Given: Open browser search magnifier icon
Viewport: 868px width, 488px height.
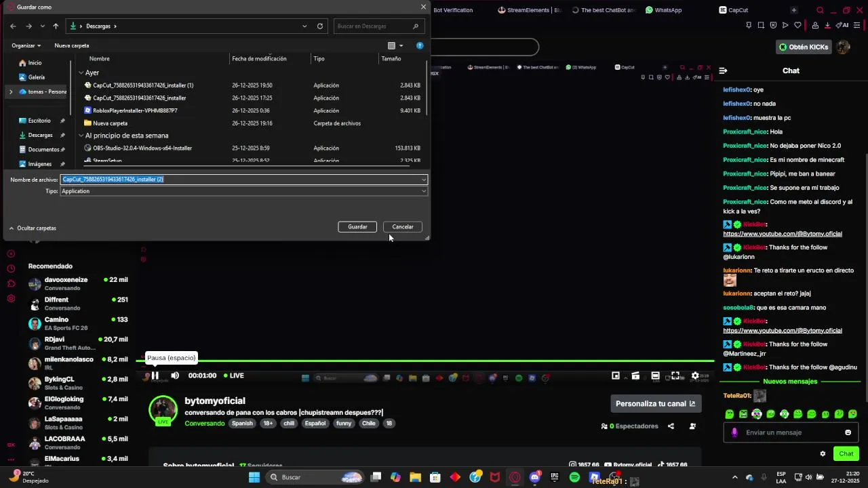Looking at the screenshot, I should pyautogui.click(x=820, y=10).
